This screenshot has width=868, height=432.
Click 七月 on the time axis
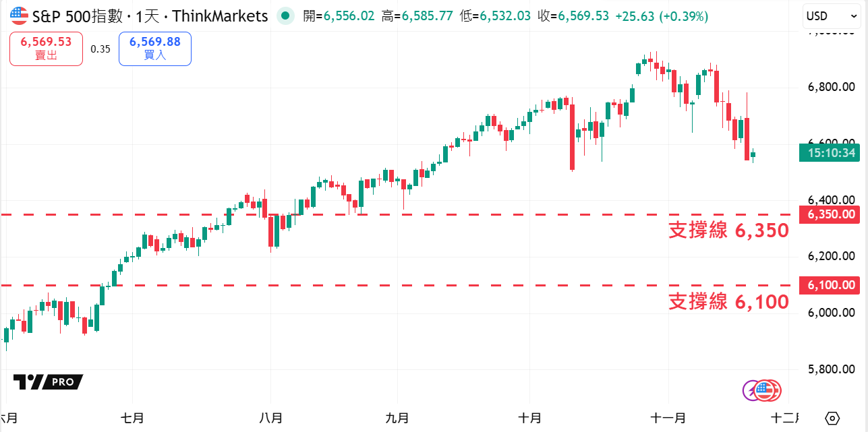134,418
